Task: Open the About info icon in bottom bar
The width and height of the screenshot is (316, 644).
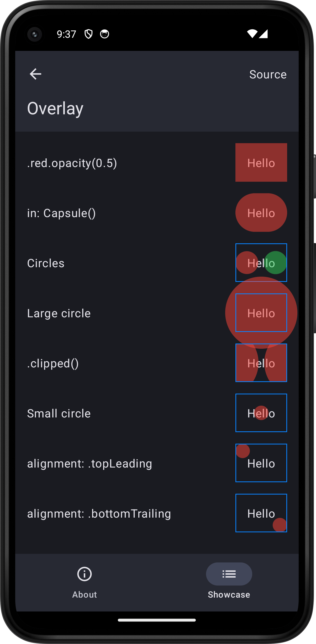Action: pyautogui.click(x=84, y=574)
